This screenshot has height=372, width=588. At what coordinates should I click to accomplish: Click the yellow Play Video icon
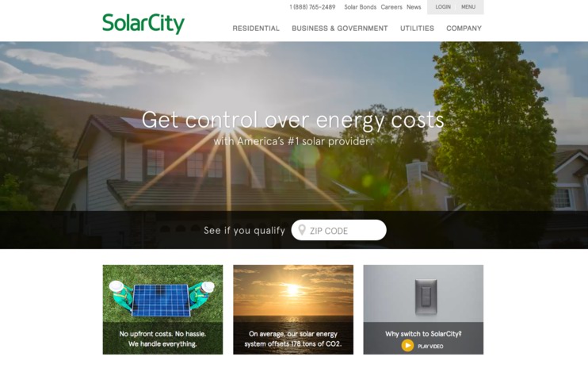coord(407,346)
